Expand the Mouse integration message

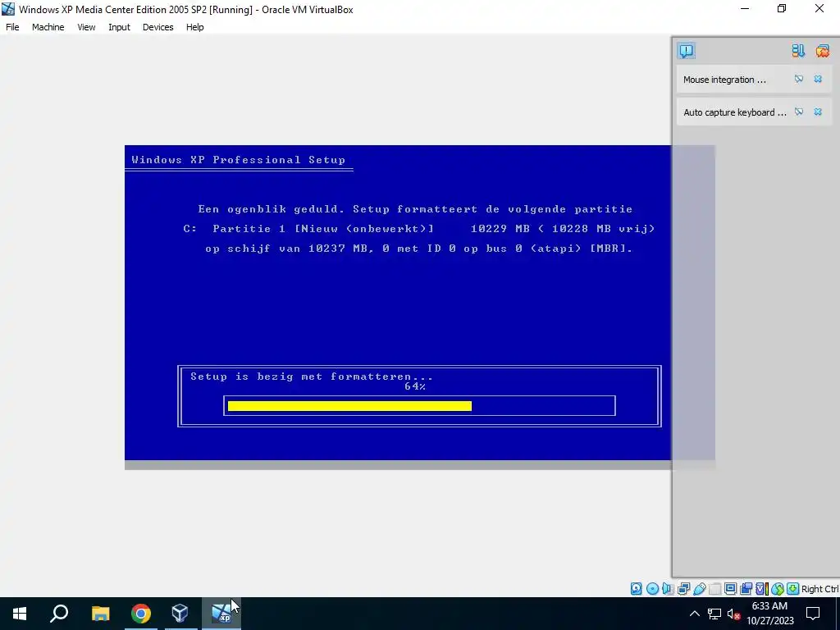pyautogui.click(x=724, y=80)
